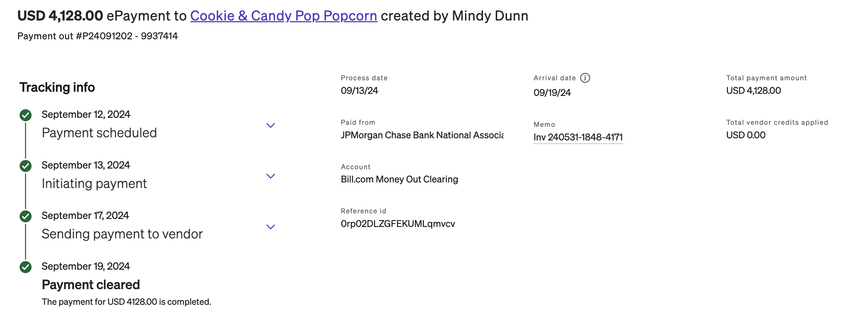Expand the Sending payment to vendor step
Image resolution: width=868 pixels, height=326 pixels.
pyautogui.click(x=270, y=227)
